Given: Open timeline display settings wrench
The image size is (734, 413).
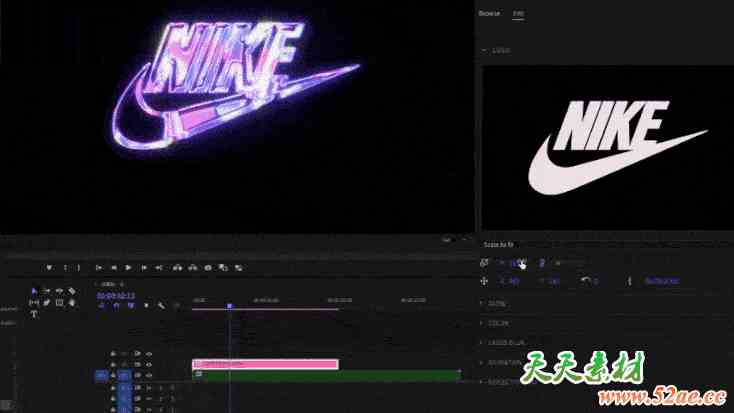Looking at the screenshot, I should pyautogui.click(x=161, y=305).
